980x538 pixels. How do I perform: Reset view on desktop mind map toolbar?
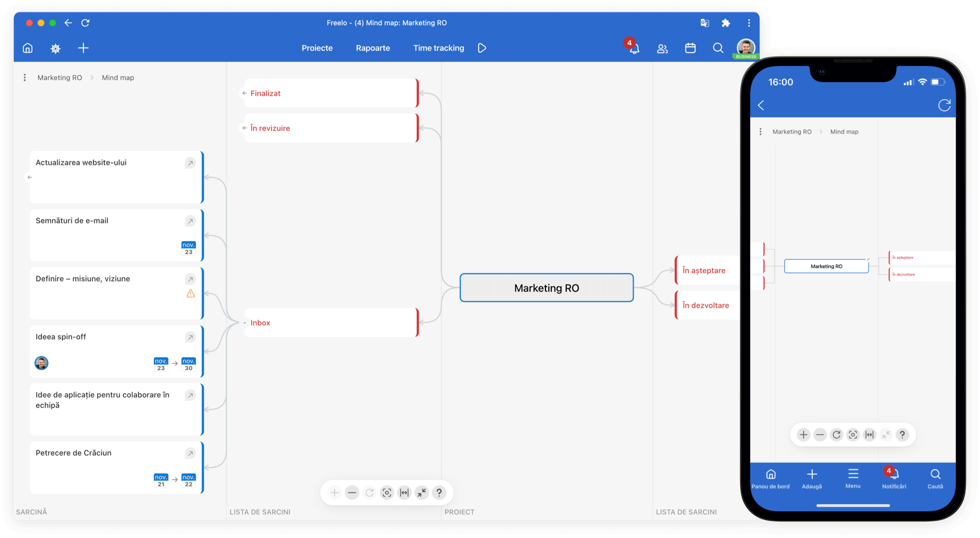(x=369, y=493)
